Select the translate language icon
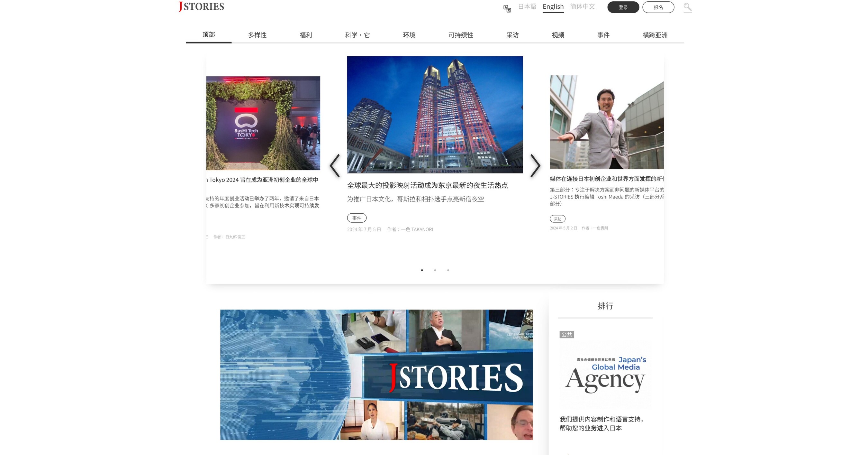The width and height of the screenshot is (868, 455). pyautogui.click(x=506, y=7)
